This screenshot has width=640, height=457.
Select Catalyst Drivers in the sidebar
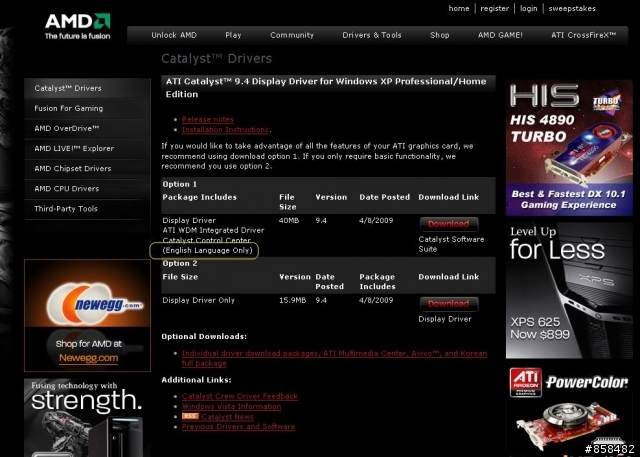pyautogui.click(x=87, y=88)
